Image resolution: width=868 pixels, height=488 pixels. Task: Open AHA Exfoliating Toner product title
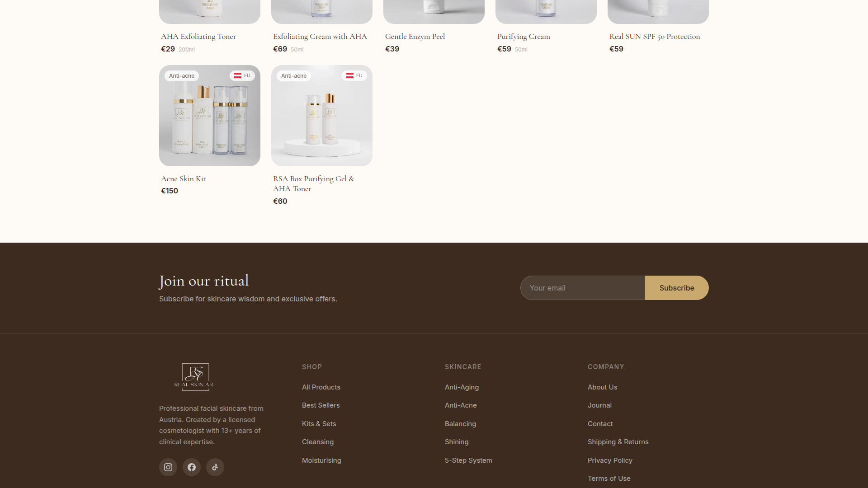pos(198,37)
